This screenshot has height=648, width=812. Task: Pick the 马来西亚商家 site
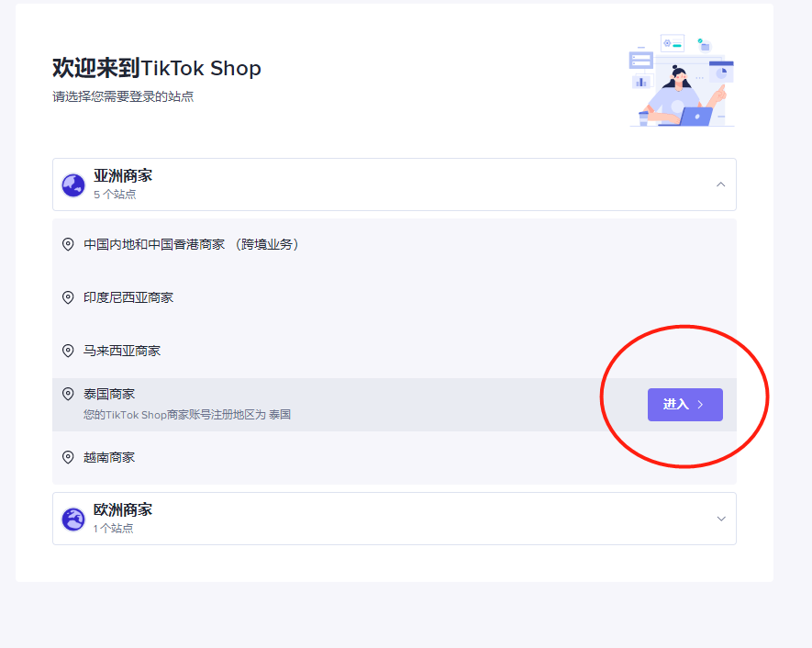tap(395, 352)
